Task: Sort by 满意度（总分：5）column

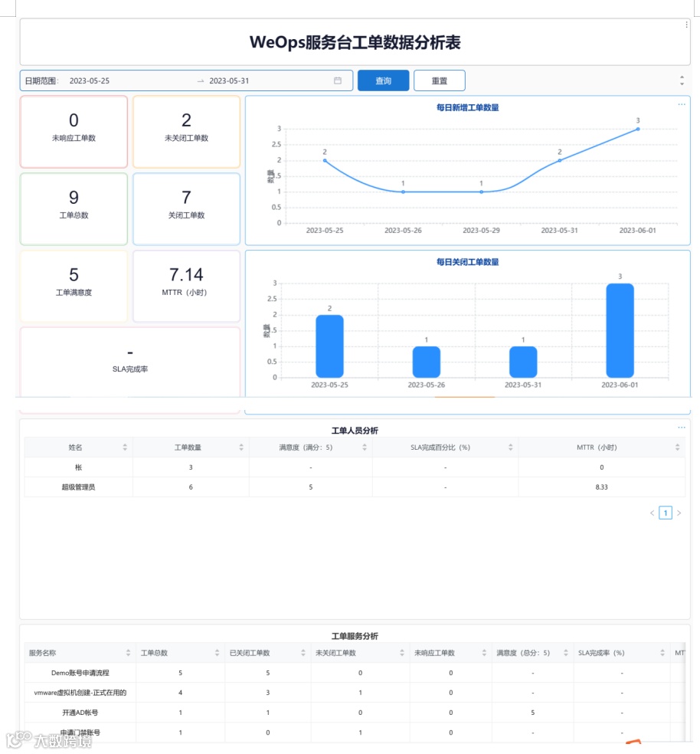Action: 566,653
